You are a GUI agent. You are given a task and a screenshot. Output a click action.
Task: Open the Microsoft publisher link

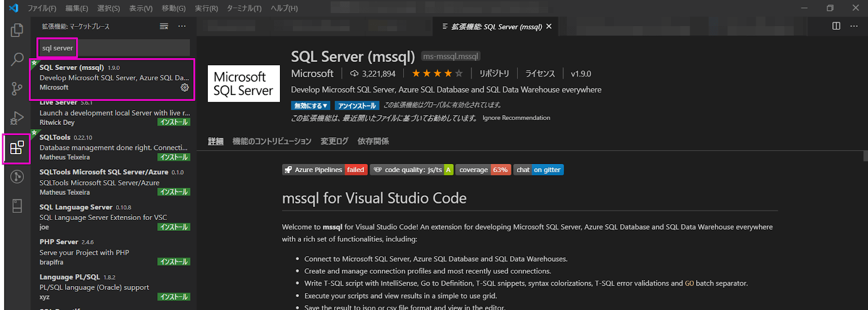[x=312, y=73]
